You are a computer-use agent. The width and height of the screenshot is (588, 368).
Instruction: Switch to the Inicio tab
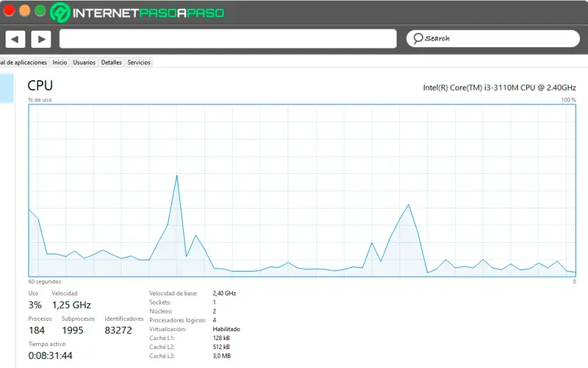[x=60, y=63]
